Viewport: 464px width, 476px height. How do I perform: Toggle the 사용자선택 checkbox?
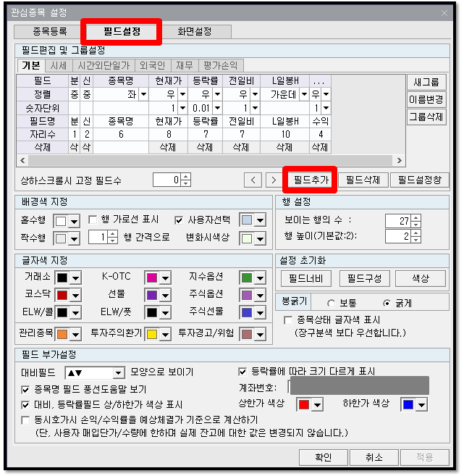pyautogui.click(x=179, y=220)
